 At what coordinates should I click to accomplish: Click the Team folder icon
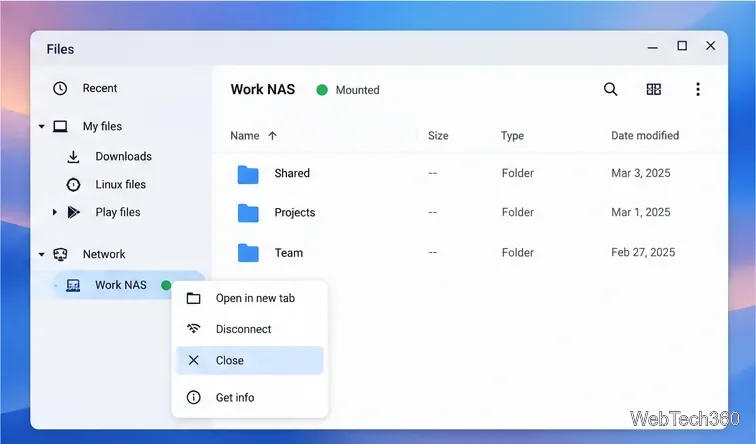click(248, 253)
